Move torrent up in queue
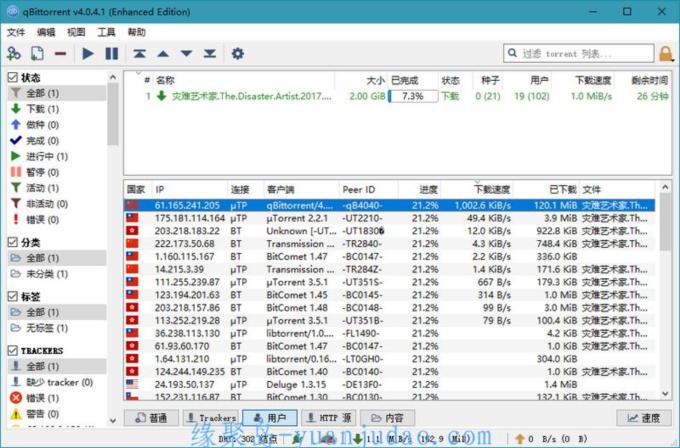This screenshot has height=448, width=680. coord(163,54)
